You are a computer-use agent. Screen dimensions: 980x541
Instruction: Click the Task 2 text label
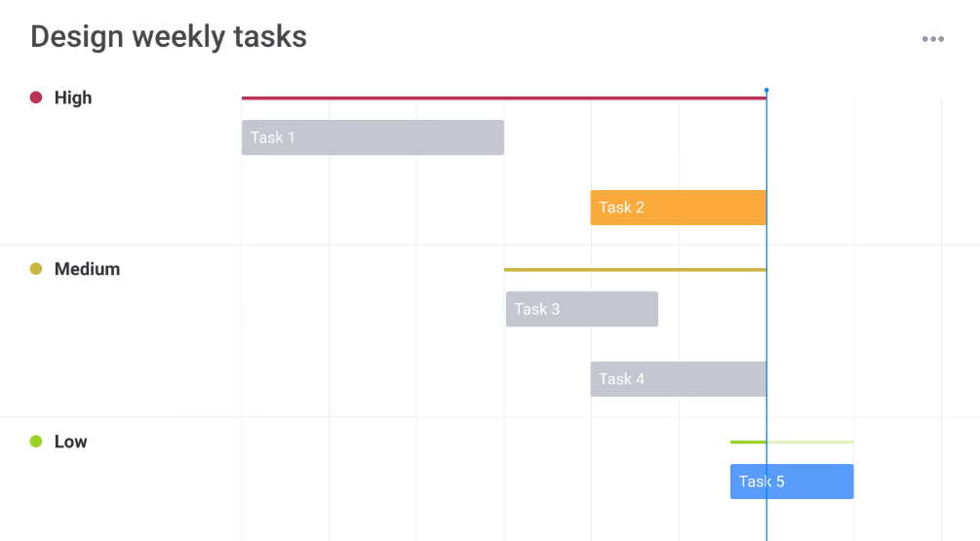(x=621, y=208)
